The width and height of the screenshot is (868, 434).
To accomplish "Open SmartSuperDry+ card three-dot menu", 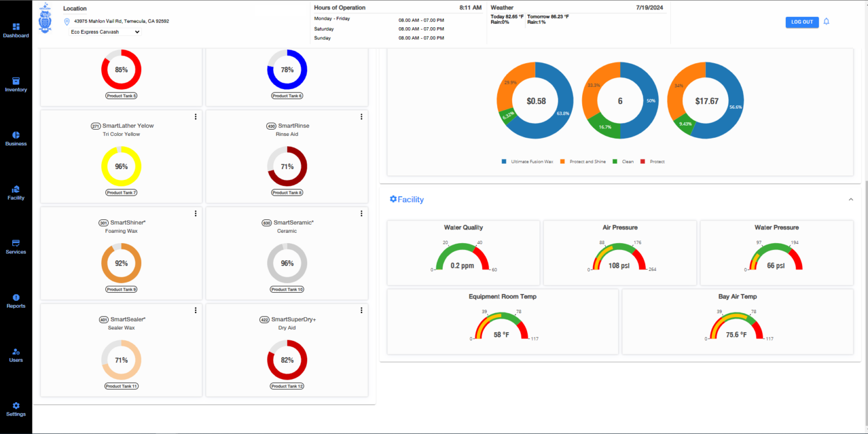I will coord(362,311).
